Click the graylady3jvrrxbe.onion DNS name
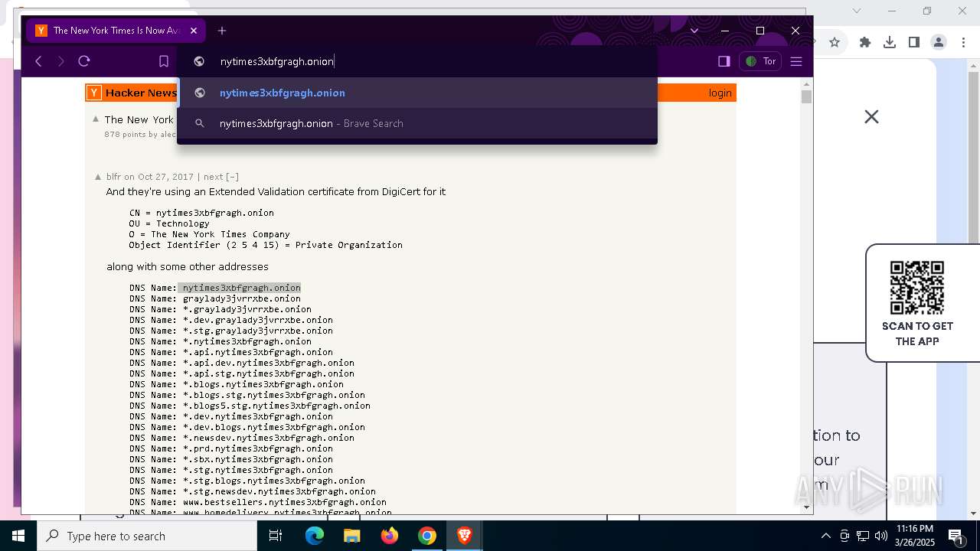Image resolution: width=980 pixels, height=551 pixels. (x=241, y=298)
